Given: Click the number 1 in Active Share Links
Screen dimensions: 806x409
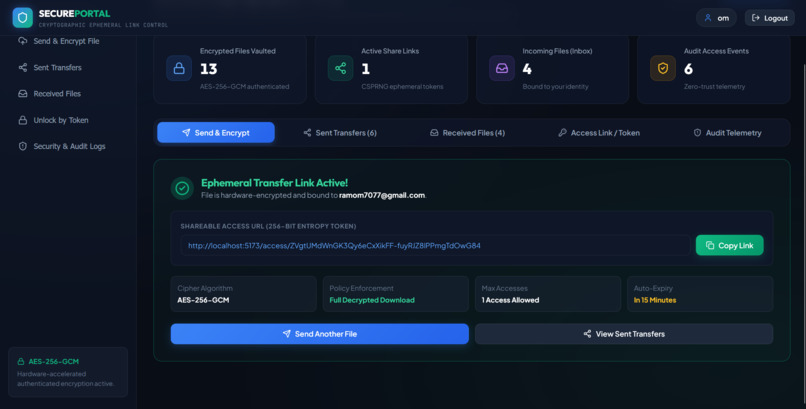Looking at the screenshot, I should (x=365, y=69).
